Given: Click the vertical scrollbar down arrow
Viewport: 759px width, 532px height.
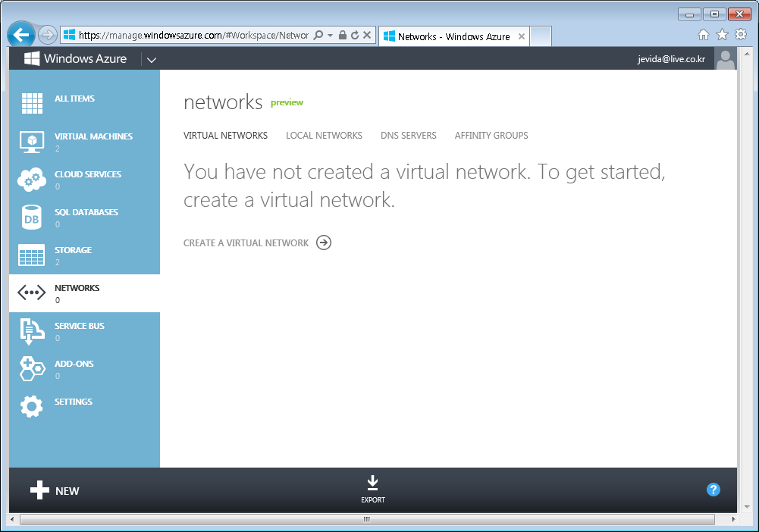Looking at the screenshot, I should (x=747, y=507).
